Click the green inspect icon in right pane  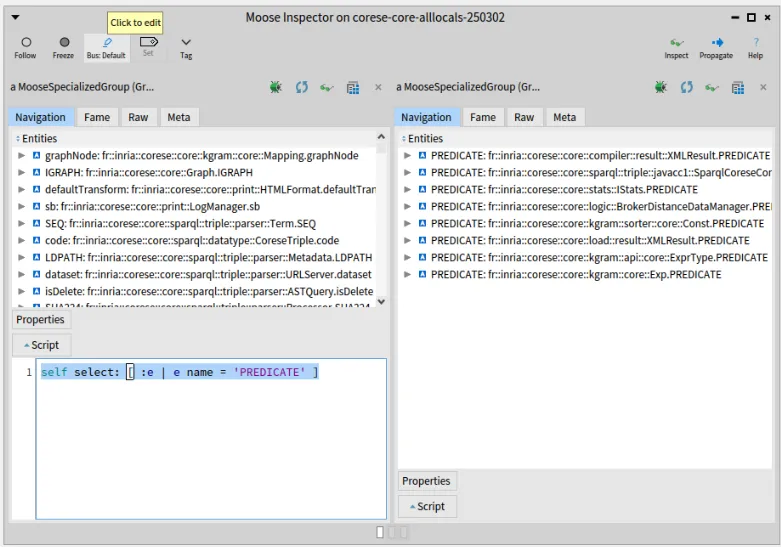tap(712, 88)
